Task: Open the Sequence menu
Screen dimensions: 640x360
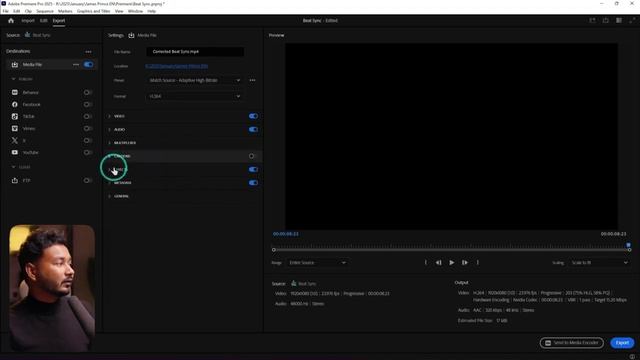Action: [x=45, y=11]
